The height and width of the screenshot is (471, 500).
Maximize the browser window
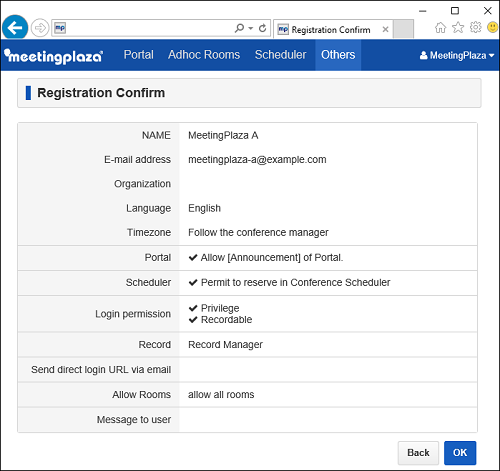(455, 11)
